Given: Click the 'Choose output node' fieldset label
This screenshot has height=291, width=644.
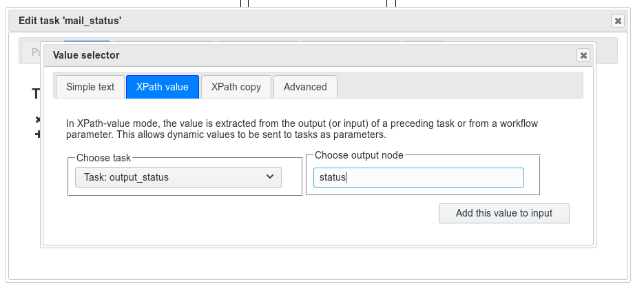Looking at the screenshot, I should pyautogui.click(x=359, y=155).
